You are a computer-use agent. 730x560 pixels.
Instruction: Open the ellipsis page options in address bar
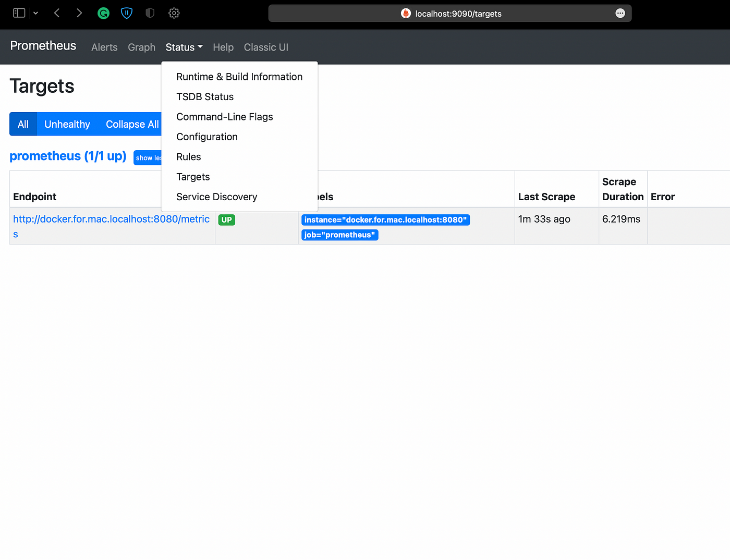[620, 14]
